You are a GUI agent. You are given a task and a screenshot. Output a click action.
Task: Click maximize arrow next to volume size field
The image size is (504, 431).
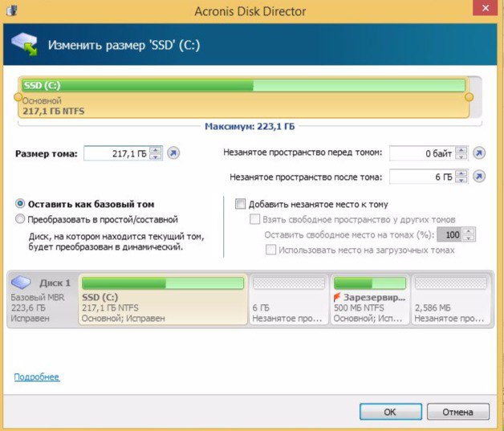[x=173, y=153]
